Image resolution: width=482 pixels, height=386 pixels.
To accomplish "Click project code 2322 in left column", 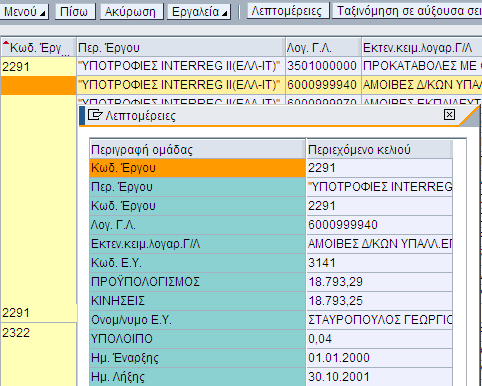I will (x=38, y=333).
